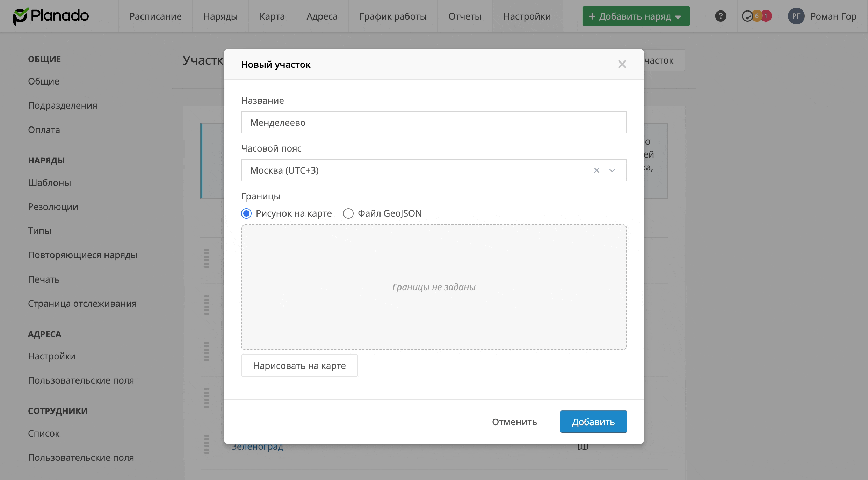Close the Новый участок dialog

[x=622, y=64]
